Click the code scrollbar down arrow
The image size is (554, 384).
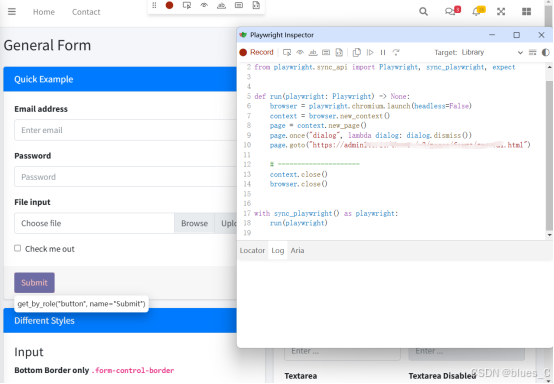pyautogui.click(x=549, y=235)
